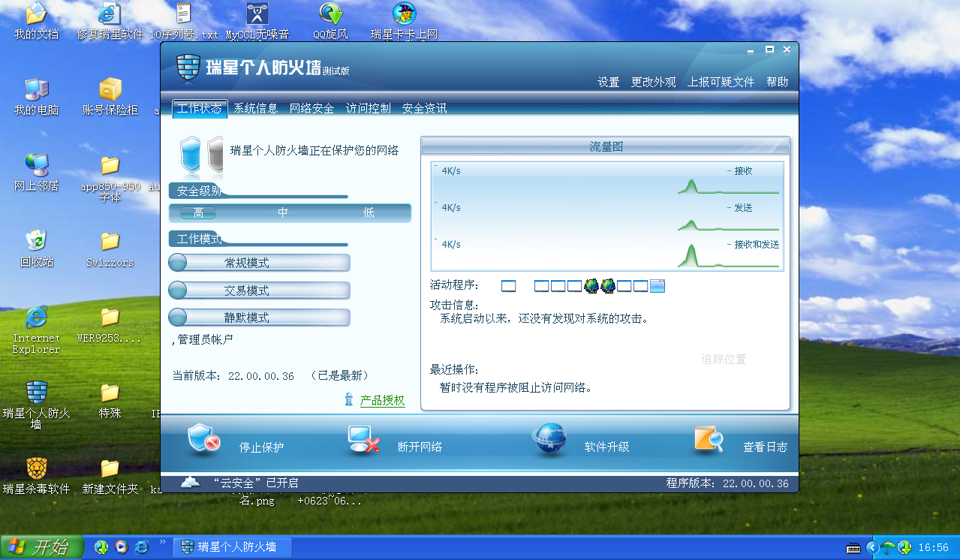The image size is (960, 560).
Task: Click the cloud icon beside “云安全”已开启
Action: point(191,483)
